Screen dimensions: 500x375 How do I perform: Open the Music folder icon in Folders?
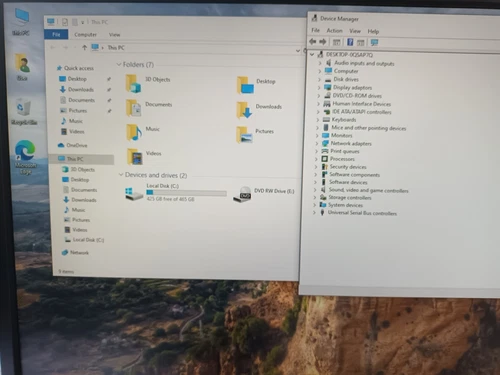click(134, 132)
